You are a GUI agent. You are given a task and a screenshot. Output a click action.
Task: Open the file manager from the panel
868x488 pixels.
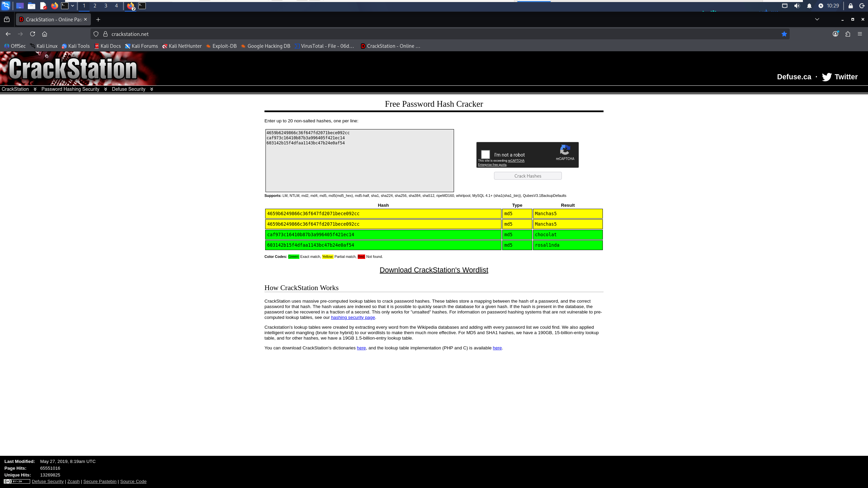click(32, 6)
